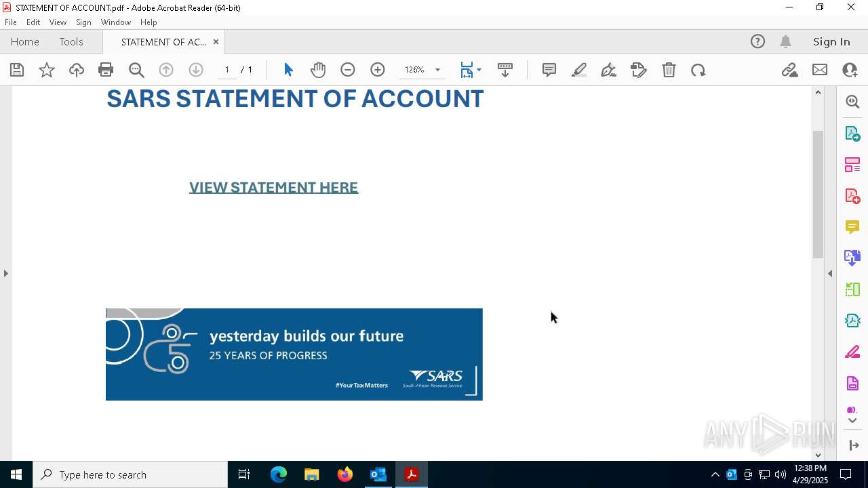
Task: Add a sticky note comment
Action: tap(549, 70)
